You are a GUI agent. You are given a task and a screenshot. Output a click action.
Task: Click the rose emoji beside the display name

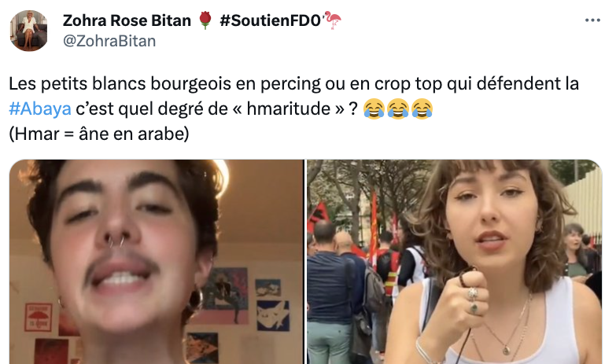(205, 20)
